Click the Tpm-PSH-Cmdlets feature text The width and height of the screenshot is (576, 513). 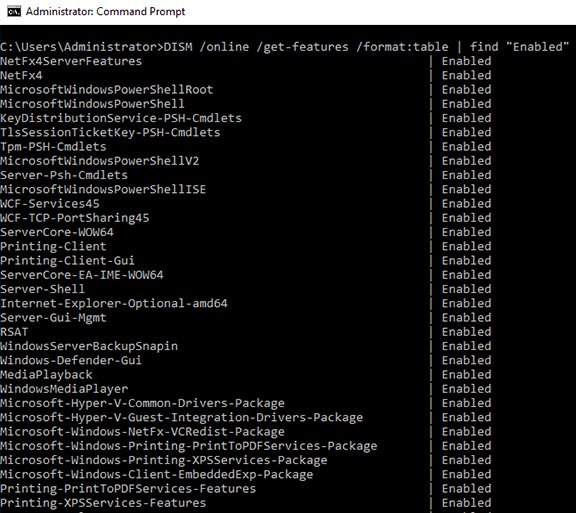point(53,147)
